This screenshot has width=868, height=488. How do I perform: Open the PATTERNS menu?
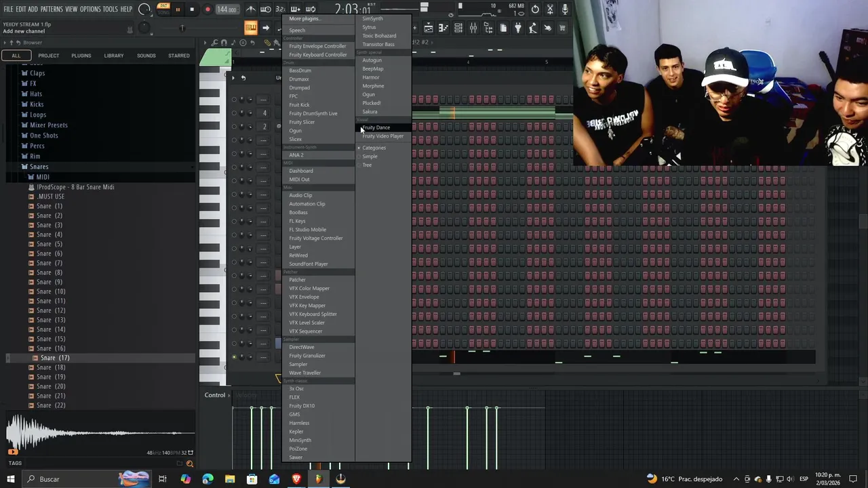coord(52,9)
